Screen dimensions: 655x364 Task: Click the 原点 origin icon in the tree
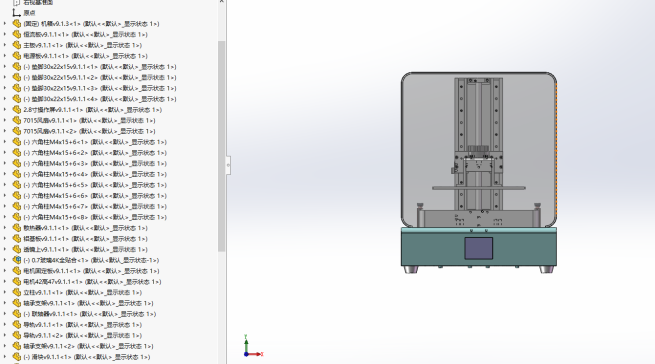coord(17,13)
